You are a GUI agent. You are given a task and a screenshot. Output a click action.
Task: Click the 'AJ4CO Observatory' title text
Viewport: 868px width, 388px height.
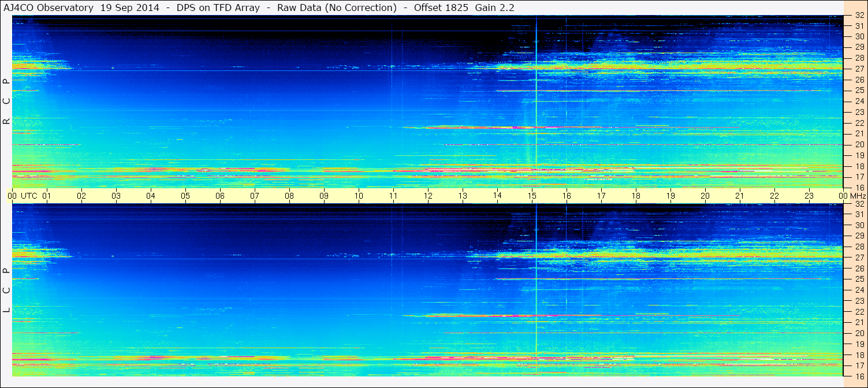[x=49, y=8]
